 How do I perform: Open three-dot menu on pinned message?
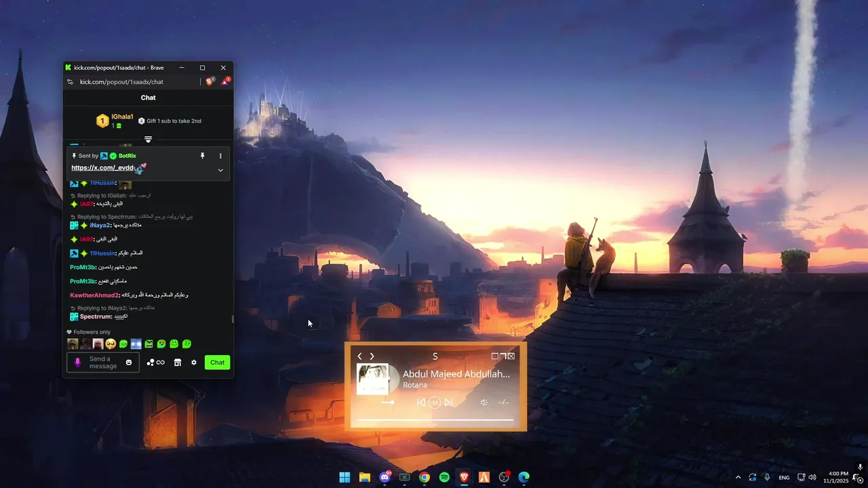[x=220, y=156]
